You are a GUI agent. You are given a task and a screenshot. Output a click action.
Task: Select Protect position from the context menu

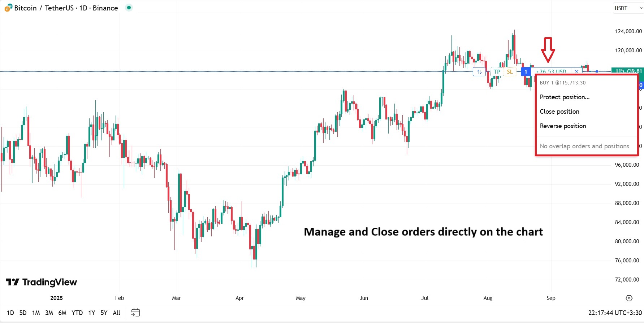(565, 97)
